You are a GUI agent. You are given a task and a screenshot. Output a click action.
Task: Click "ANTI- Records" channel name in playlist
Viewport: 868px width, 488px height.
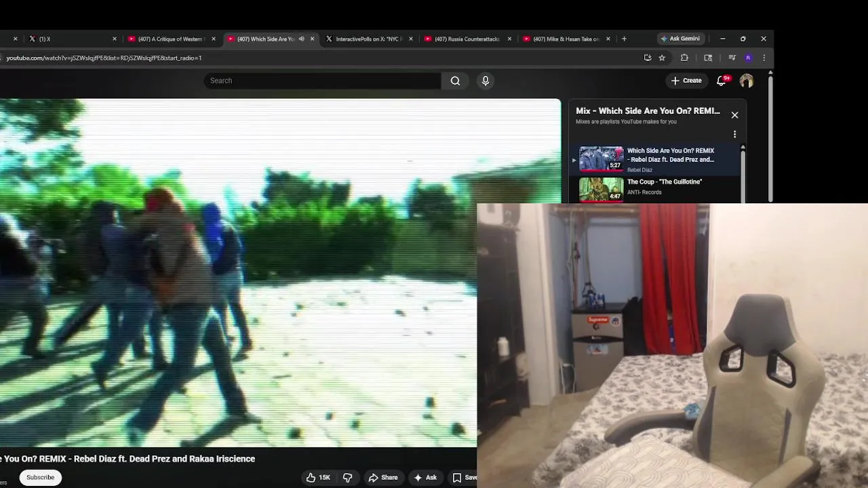(x=644, y=192)
